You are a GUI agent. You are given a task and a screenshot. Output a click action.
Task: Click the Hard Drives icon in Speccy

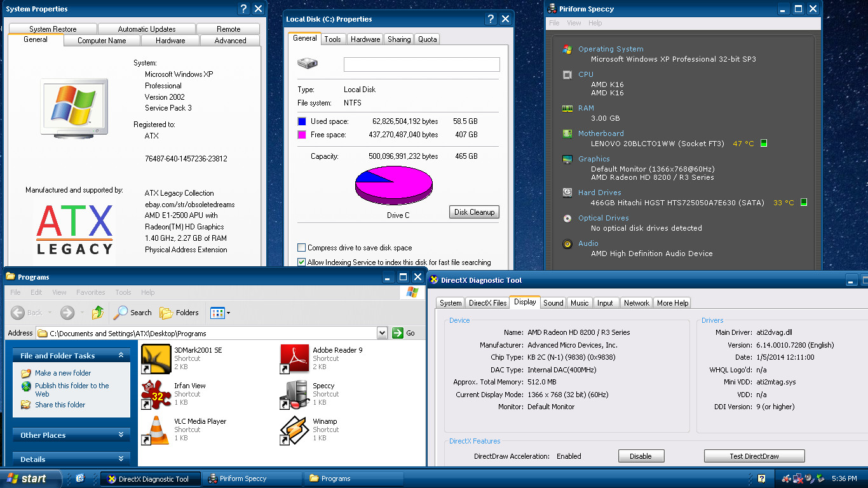pos(567,193)
